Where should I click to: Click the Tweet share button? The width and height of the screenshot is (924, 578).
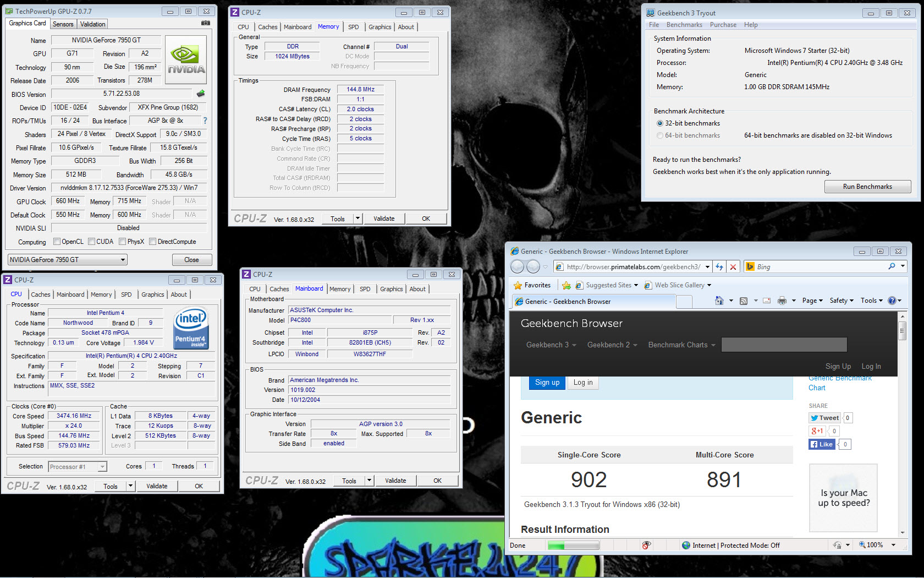pos(824,418)
